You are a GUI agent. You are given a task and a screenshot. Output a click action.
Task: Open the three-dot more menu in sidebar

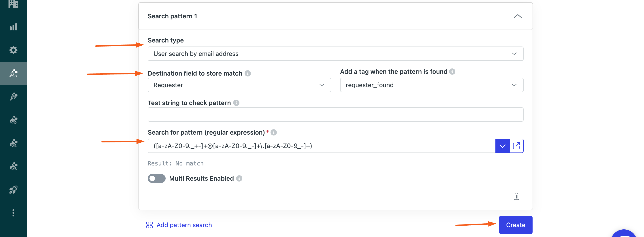[x=13, y=213]
